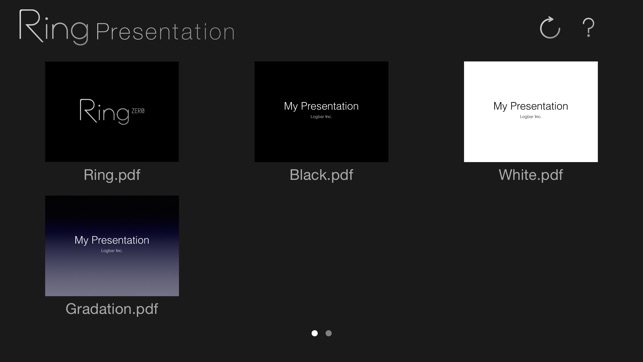Select the White.pdf file name label
Image resolution: width=643 pixels, height=362 pixels.
point(531,175)
